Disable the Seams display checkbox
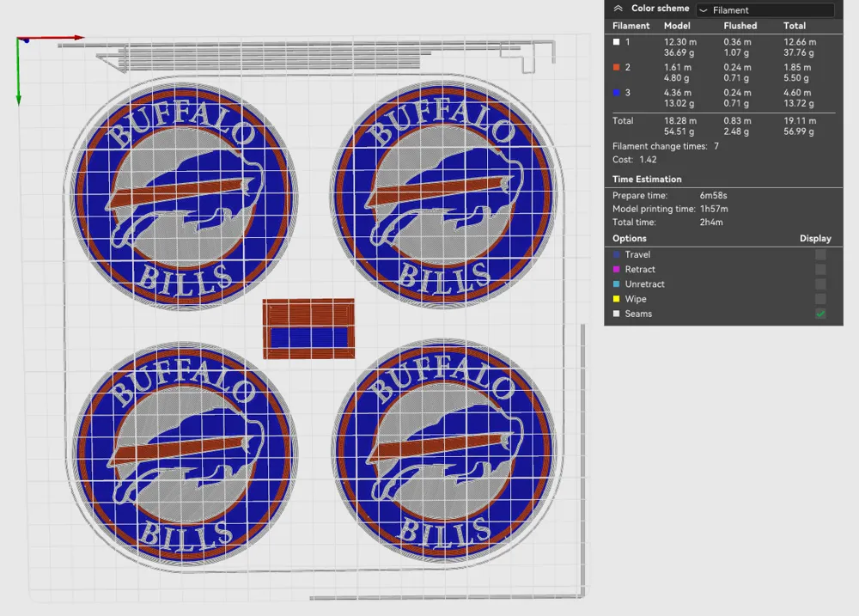859x616 pixels. [x=820, y=314]
